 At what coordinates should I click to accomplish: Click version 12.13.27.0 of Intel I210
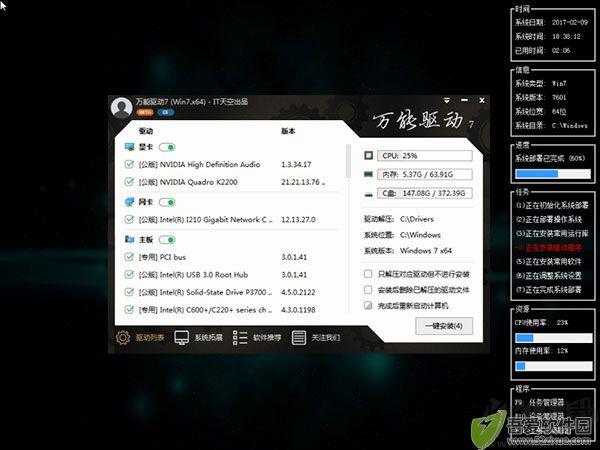(x=298, y=219)
